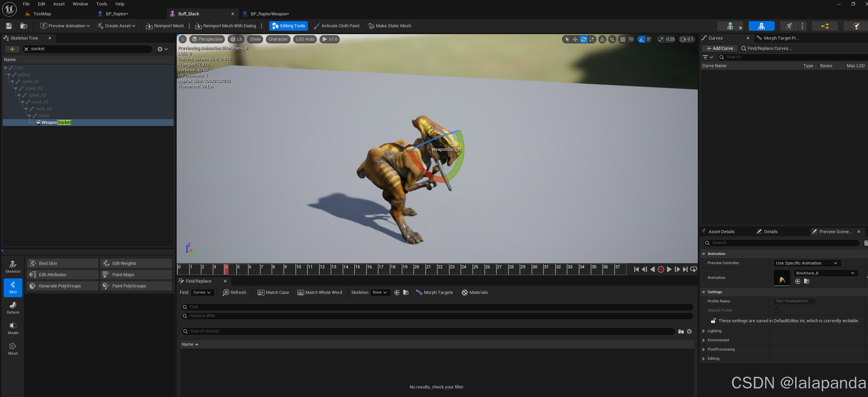Viewport: 868px width, 397px height.
Task: Click the add new bone plus icon
Action: point(12,49)
